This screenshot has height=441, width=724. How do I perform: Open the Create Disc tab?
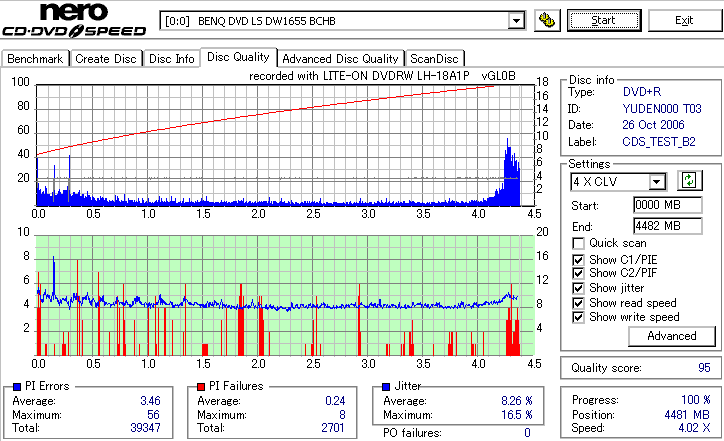106,59
